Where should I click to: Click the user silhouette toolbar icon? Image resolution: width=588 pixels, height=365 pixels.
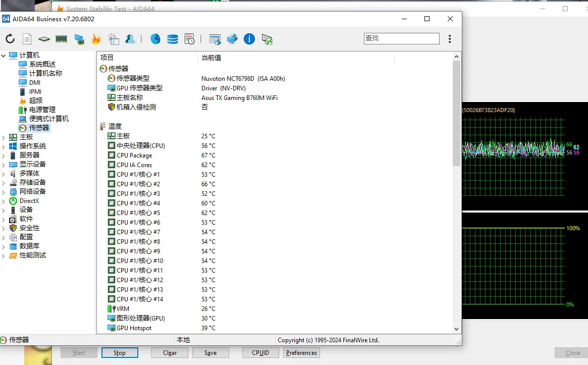pos(130,39)
